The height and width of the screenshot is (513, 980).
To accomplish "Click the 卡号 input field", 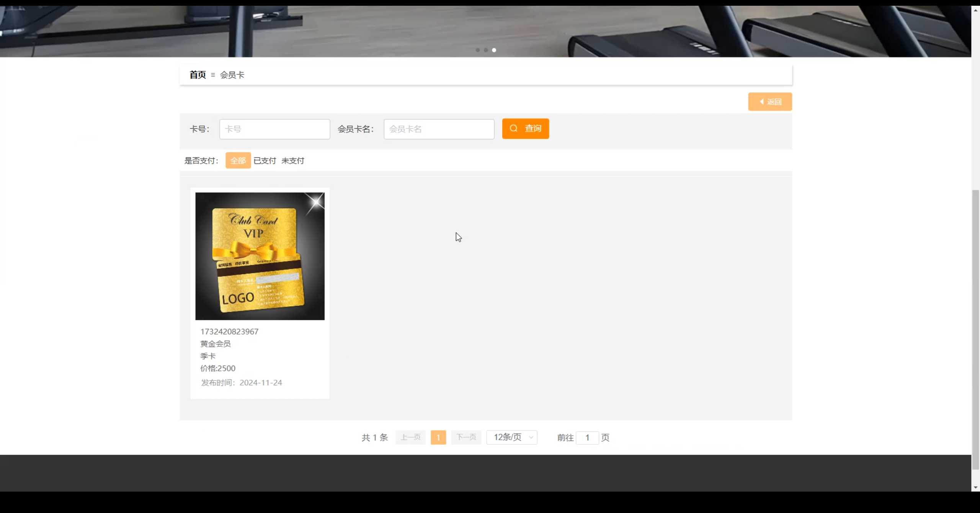I will [x=274, y=129].
